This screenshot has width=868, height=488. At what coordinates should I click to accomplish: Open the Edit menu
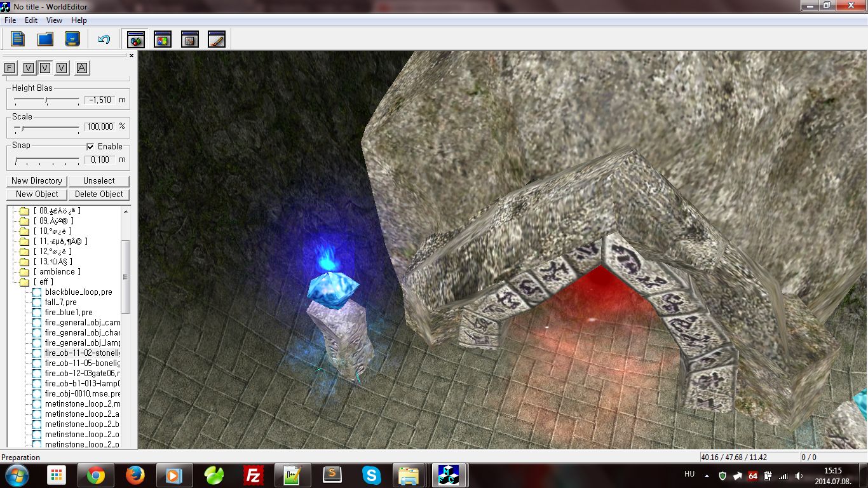coord(31,20)
